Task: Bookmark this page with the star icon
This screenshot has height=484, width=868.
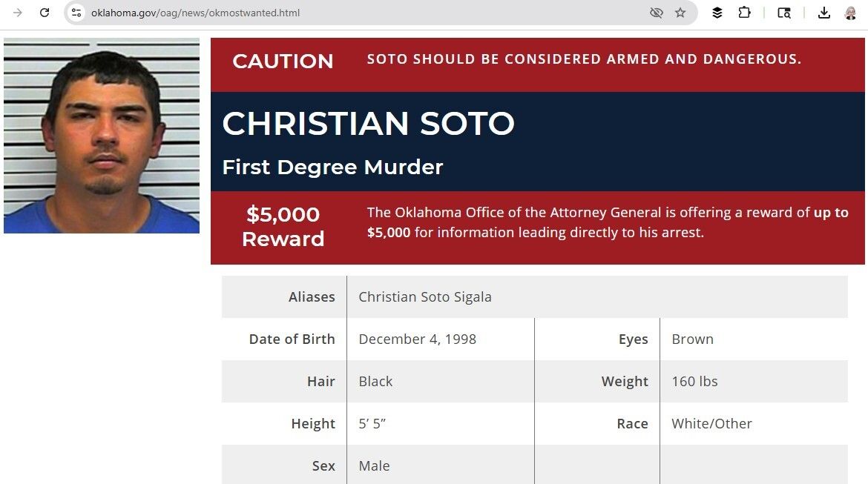Action: [680, 13]
